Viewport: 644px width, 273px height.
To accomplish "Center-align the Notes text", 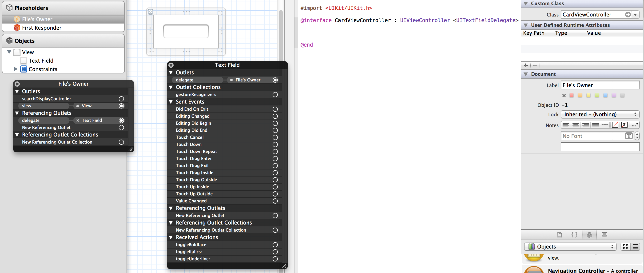I will [576, 124].
